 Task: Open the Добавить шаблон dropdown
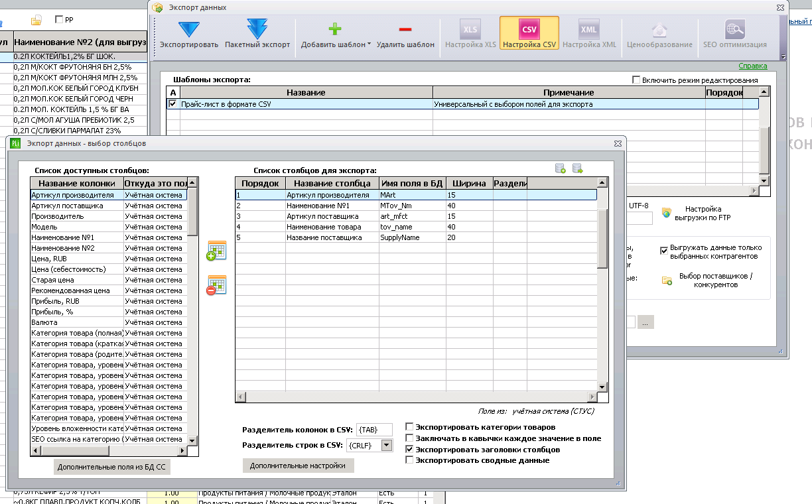point(336,34)
